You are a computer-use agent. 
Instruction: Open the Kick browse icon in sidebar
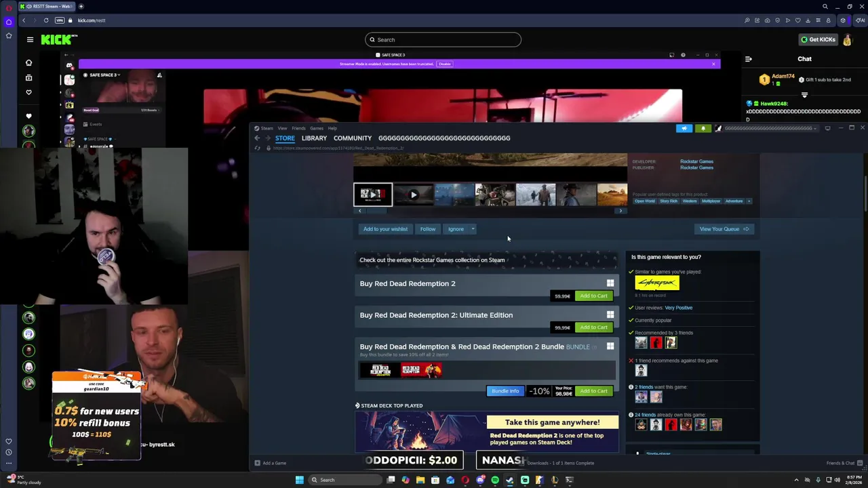28,77
